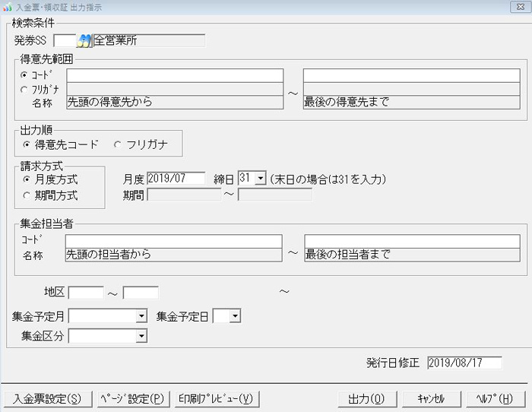Choose 得意先コード as output order
The height and width of the screenshot is (412, 532).
[28, 144]
